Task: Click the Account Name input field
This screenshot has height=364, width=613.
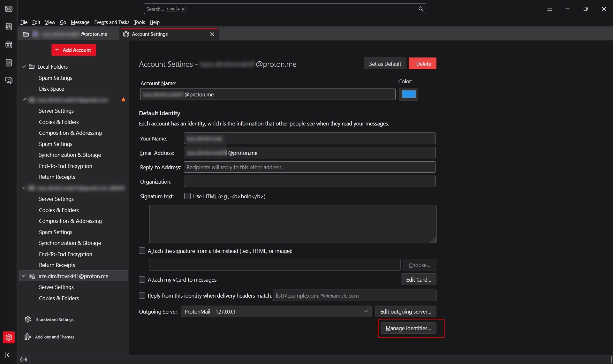Action: point(268,94)
